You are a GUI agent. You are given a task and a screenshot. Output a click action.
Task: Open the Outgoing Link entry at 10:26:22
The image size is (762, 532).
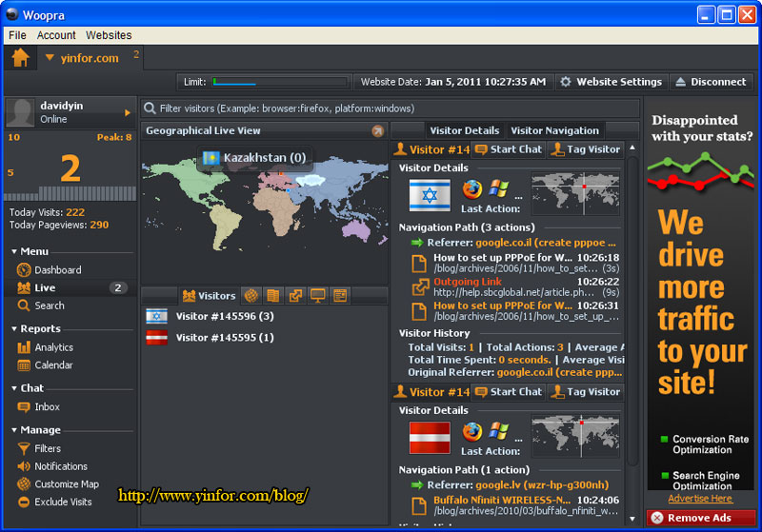(516, 286)
